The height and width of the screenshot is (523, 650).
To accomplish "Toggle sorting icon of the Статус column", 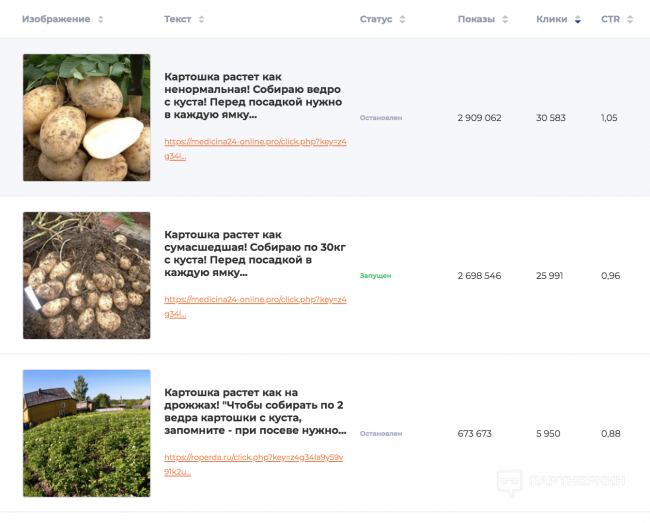I will [x=402, y=19].
